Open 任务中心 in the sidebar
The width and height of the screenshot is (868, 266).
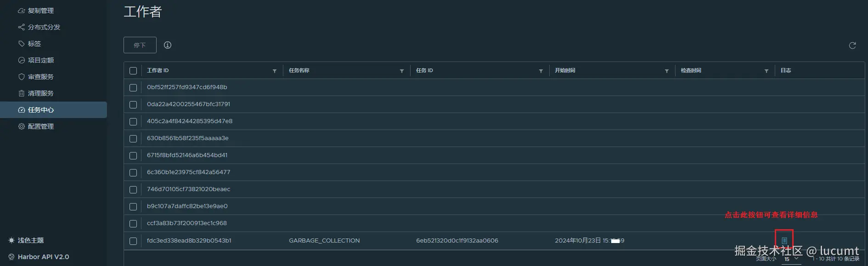pos(40,110)
